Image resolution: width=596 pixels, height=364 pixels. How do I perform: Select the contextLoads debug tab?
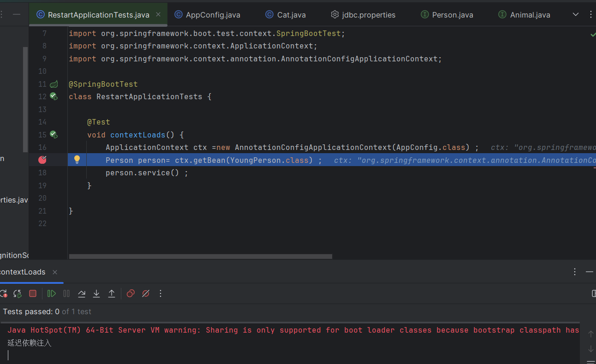tap(23, 272)
